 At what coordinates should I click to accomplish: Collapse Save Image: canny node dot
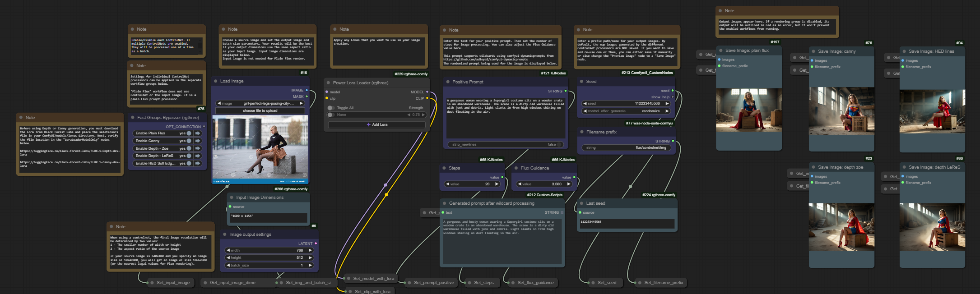[813, 51]
